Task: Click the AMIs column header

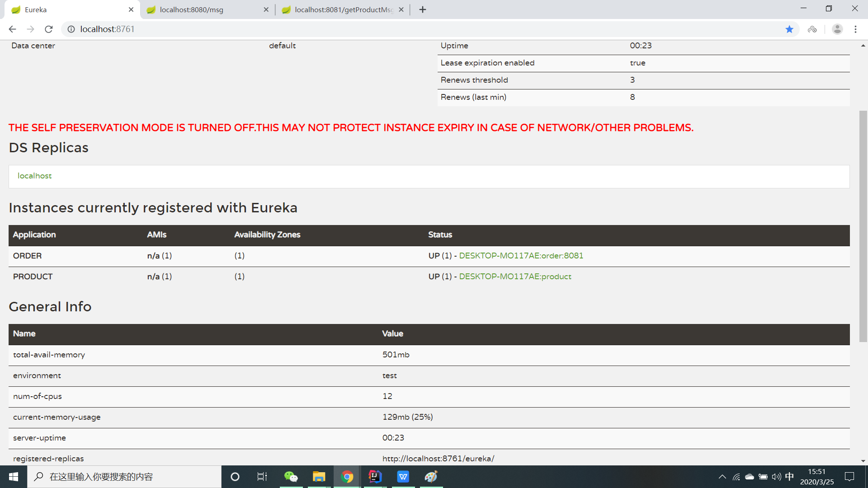Action: [x=156, y=235]
